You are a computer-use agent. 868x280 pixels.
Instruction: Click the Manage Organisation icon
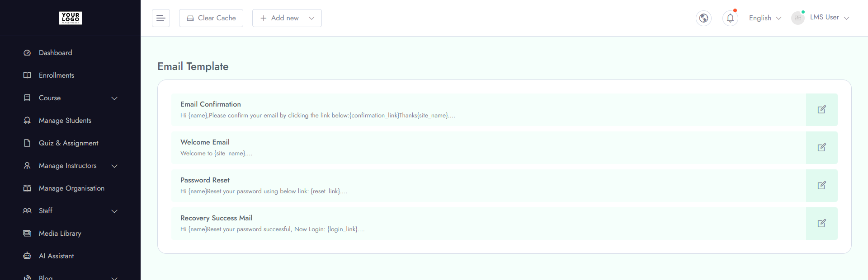27,188
